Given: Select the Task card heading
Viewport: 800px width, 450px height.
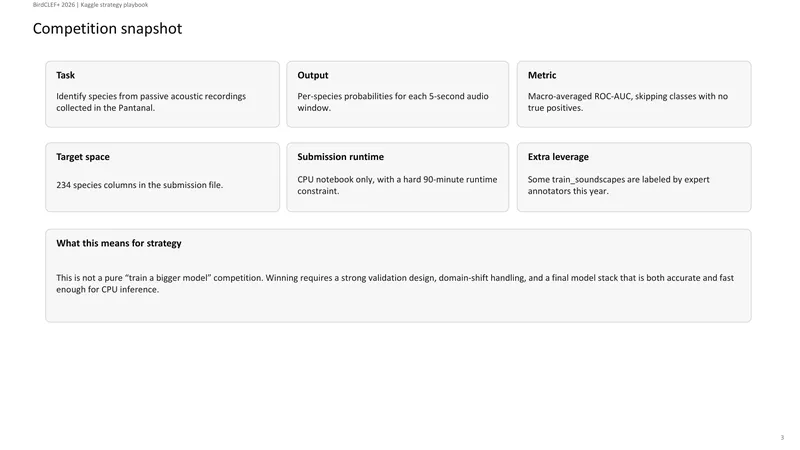Looking at the screenshot, I should pos(65,75).
